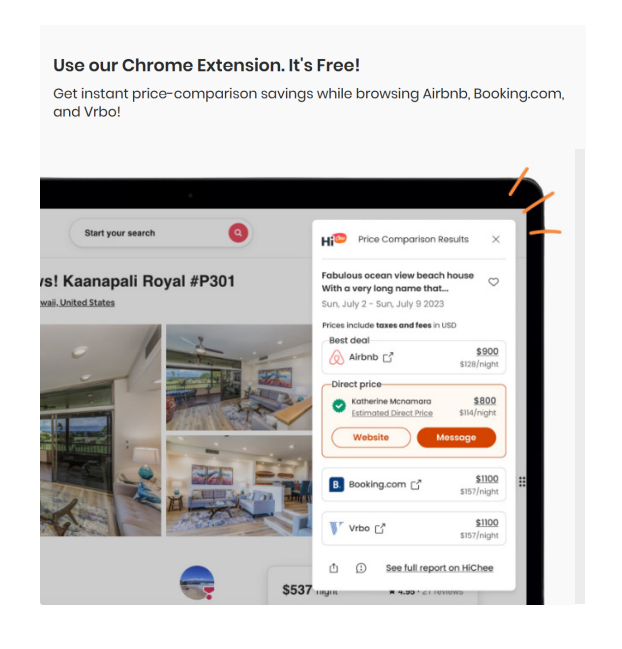
Task: Open Booking.com external link icon
Action: click(416, 484)
